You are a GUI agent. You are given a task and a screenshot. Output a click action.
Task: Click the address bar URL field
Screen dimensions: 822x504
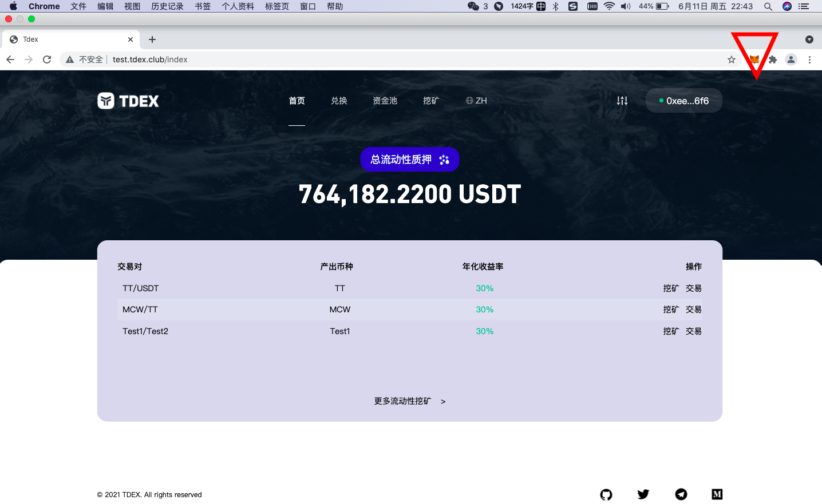pyautogui.click(x=401, y=59)
